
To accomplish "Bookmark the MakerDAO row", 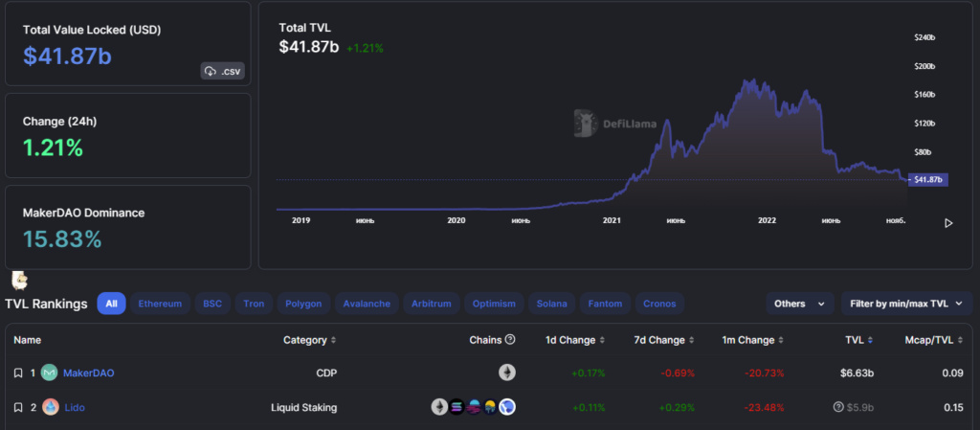I will coord(18,373).
